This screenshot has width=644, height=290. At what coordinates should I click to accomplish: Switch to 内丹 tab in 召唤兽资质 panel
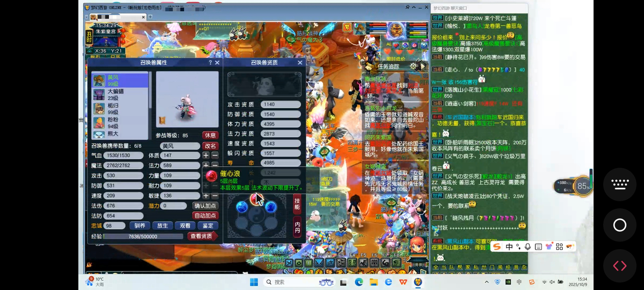point(297,227)
